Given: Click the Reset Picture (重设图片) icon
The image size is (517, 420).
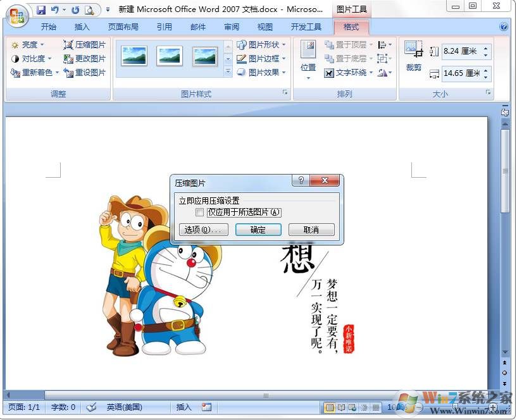Looking at the screenshot, I should pos(68,73).
